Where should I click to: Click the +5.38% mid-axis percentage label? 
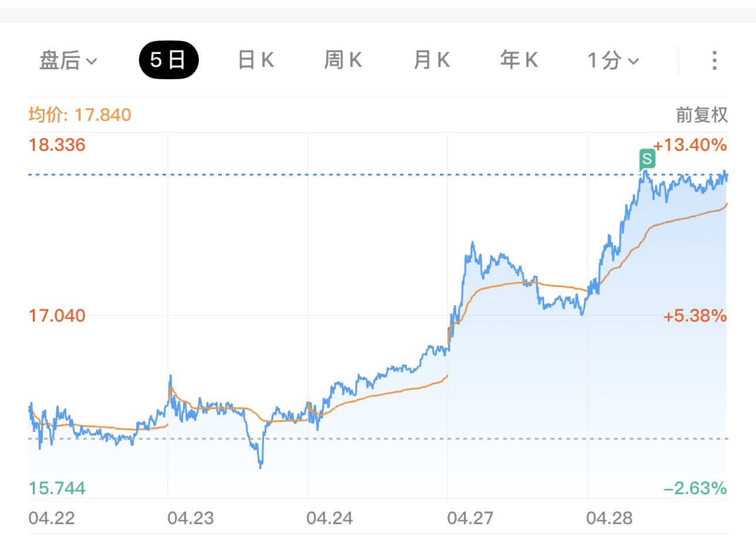pyautogui.click(x=695, y=316)
